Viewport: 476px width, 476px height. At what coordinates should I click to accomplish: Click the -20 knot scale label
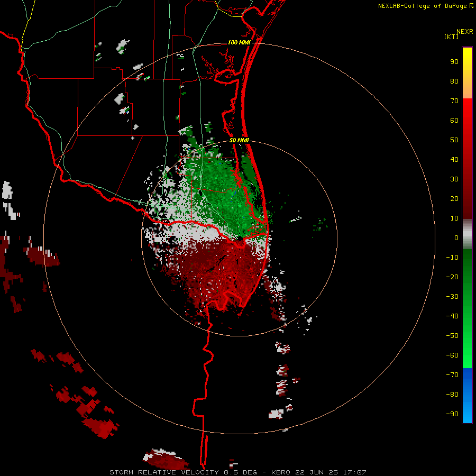(452, 277)
